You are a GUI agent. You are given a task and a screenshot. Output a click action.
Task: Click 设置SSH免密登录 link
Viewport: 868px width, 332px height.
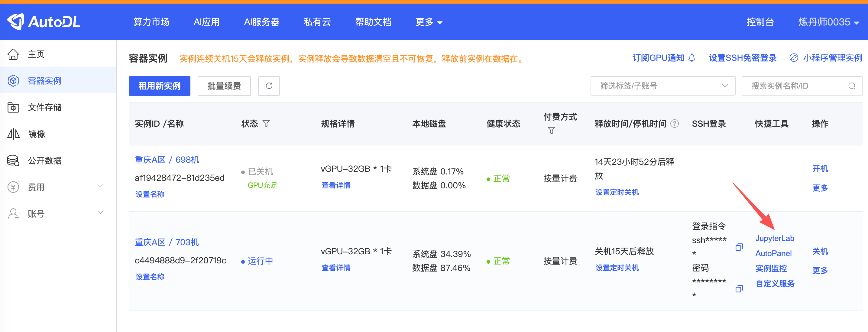[742, 58]
